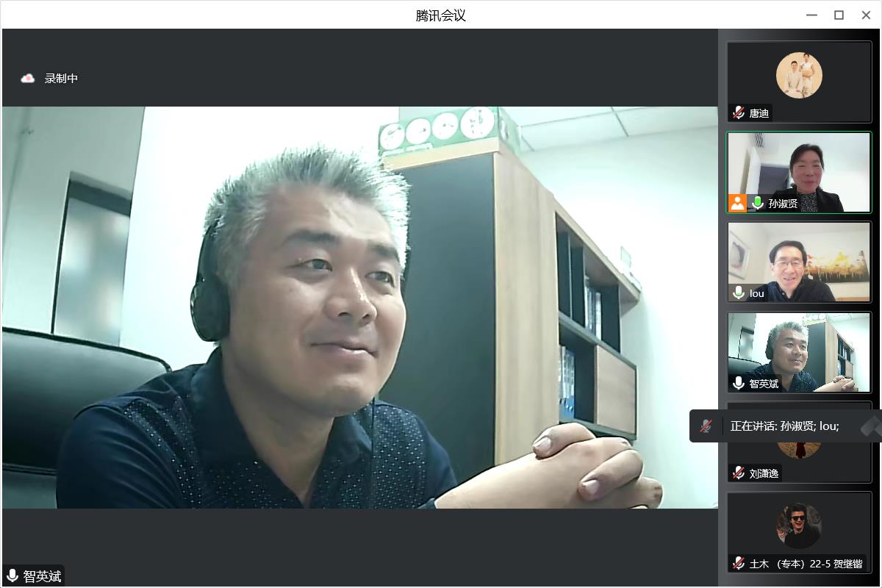Click the muted mic icon beside 刘潇逸

coord(739,473)
